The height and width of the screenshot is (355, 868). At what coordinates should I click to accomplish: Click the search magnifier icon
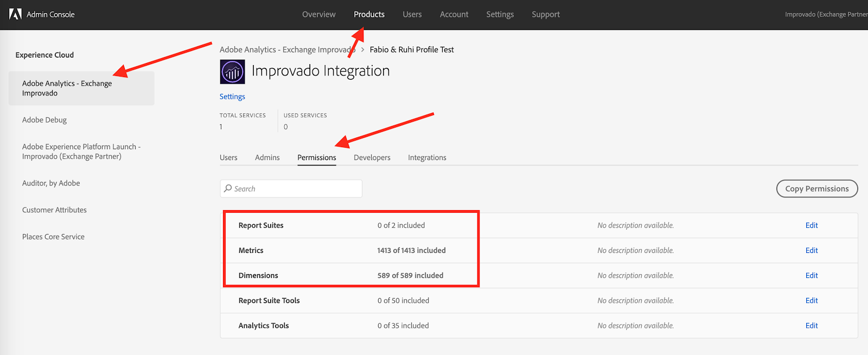point(228,188)
